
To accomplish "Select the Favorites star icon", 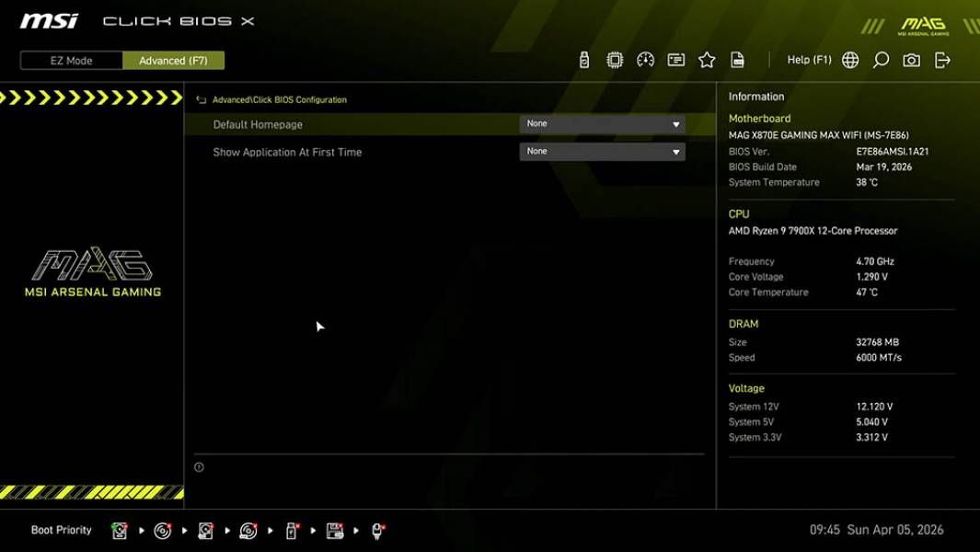I will point(707,59).
